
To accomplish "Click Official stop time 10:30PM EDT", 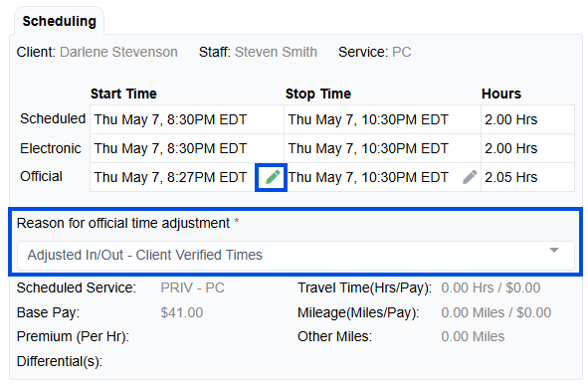I will click(368, 177).
